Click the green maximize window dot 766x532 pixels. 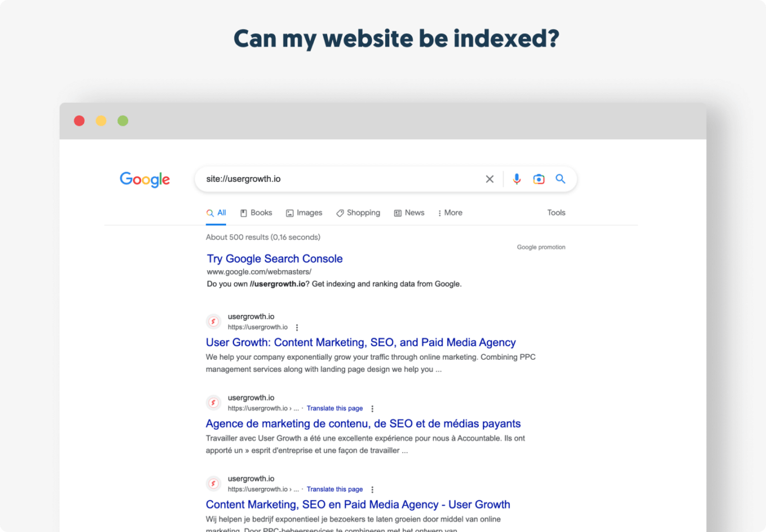pos(123,121)
